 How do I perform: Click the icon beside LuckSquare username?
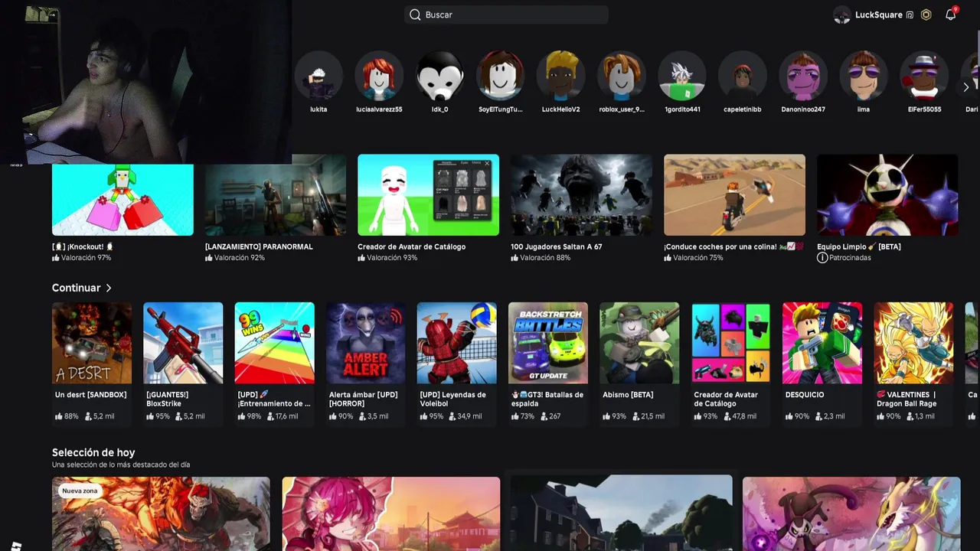tap(910, 15)
